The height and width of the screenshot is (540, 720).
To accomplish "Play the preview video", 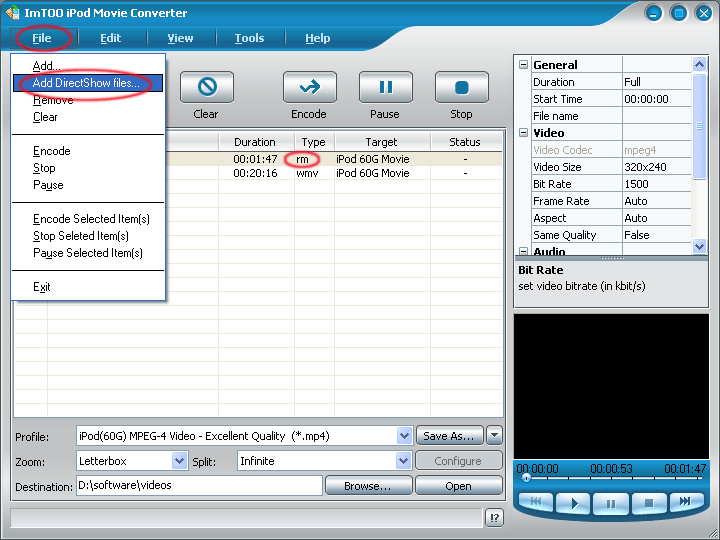I will (x=574, y=503).
